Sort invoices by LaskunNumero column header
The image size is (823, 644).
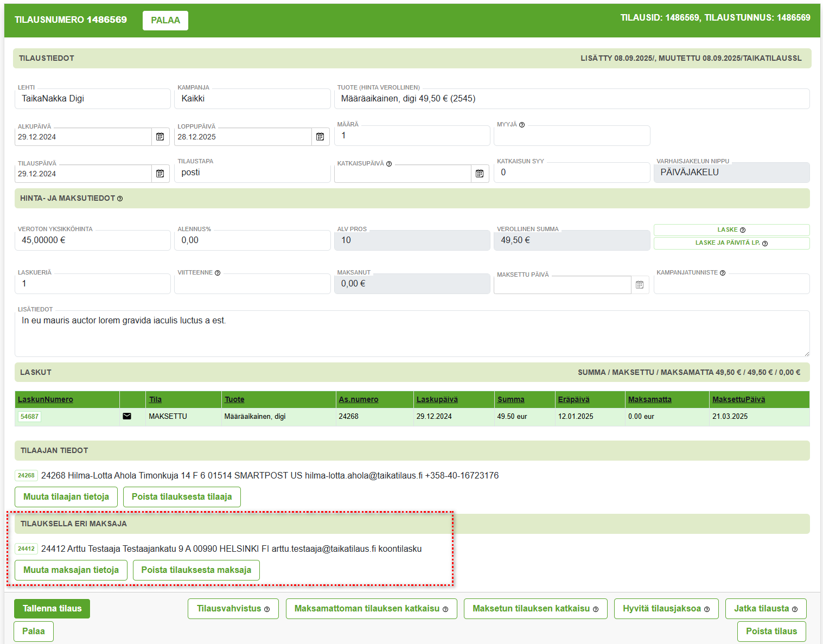click(46, 399)
